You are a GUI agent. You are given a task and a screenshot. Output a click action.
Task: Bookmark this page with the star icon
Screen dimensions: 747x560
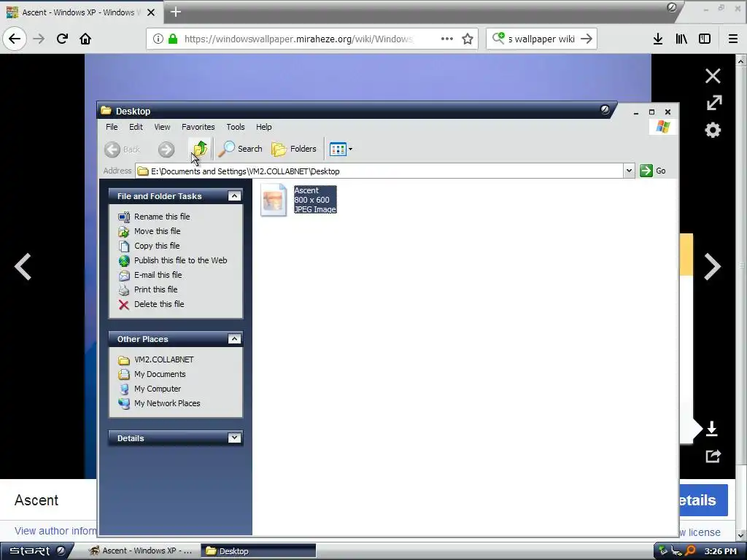(468, 39)
